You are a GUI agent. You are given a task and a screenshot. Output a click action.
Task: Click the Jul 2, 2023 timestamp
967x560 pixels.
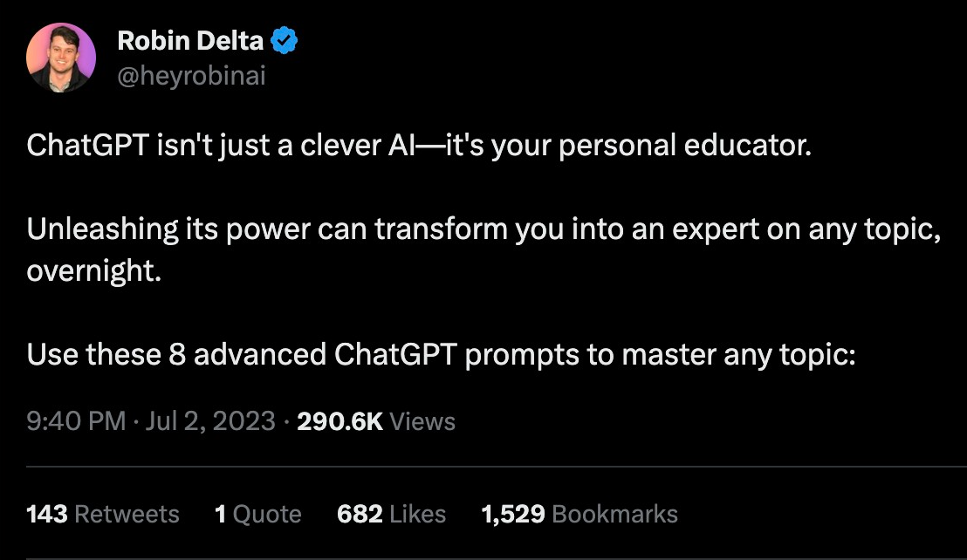[x=211, y=421]
